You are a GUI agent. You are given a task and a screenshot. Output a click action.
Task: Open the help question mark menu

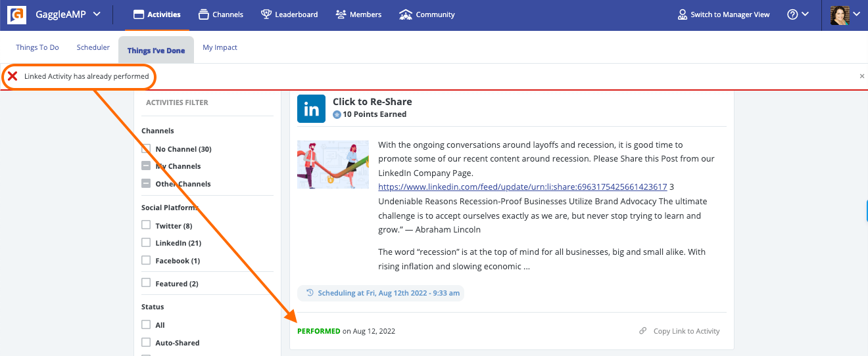[x=798, y=14]
